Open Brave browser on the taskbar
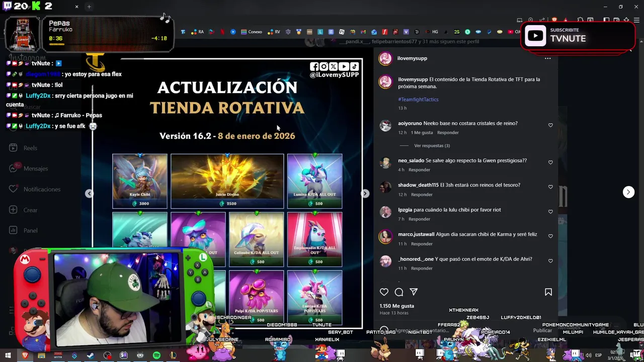This screenshot has height=362, width=644. tap(25, 355)
